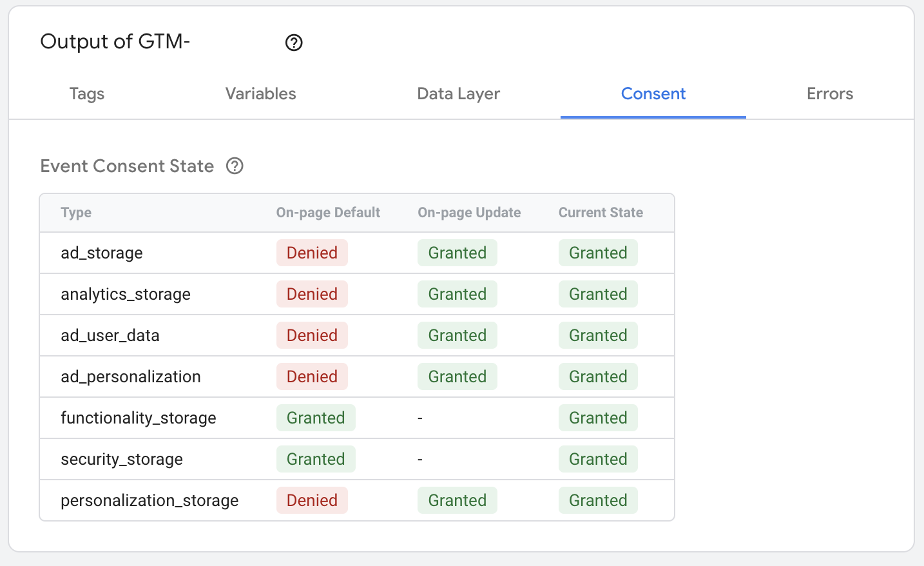Click the ad_storage row label
This screenshot has height=566, width=924.
[x=102, y=253]
